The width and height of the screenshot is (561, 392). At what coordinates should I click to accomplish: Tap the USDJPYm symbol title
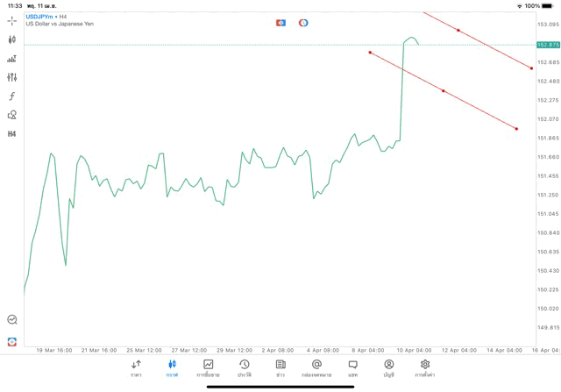[x=39, y=17]
